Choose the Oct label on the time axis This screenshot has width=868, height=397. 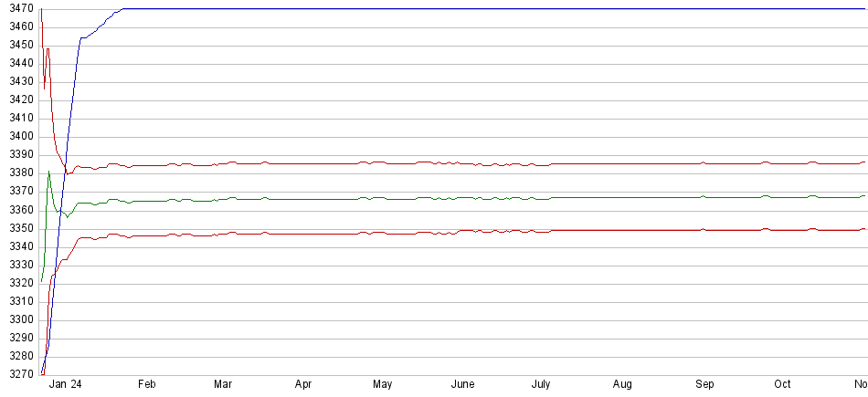click(x=783, y=385)
